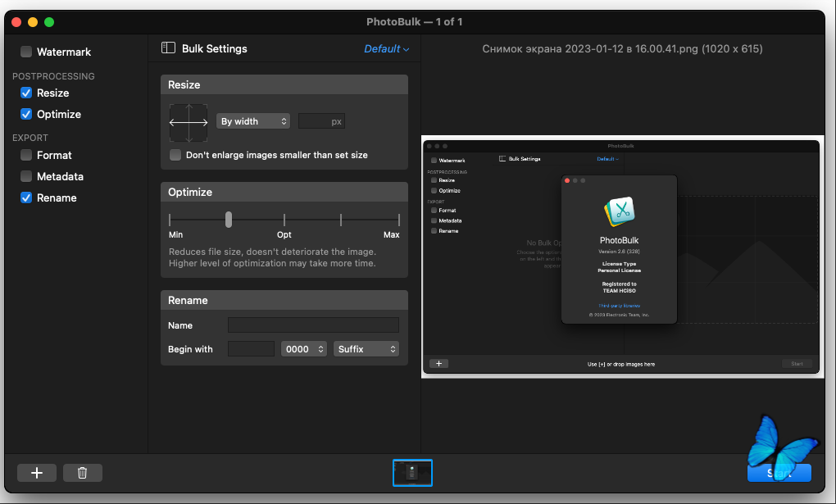Click the px size input field
Screen dimensions: 836x504
[x=321, y=121]
